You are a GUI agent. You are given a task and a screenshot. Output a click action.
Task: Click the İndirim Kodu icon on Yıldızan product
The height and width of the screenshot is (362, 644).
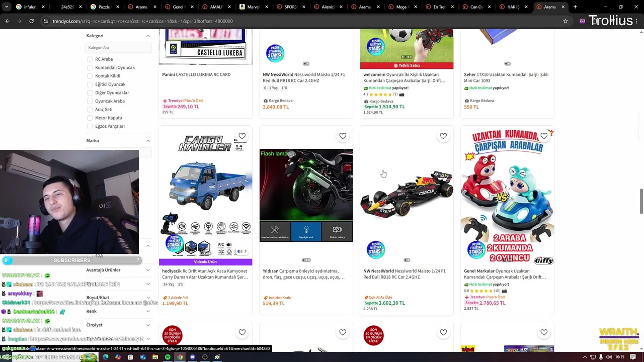265,298
